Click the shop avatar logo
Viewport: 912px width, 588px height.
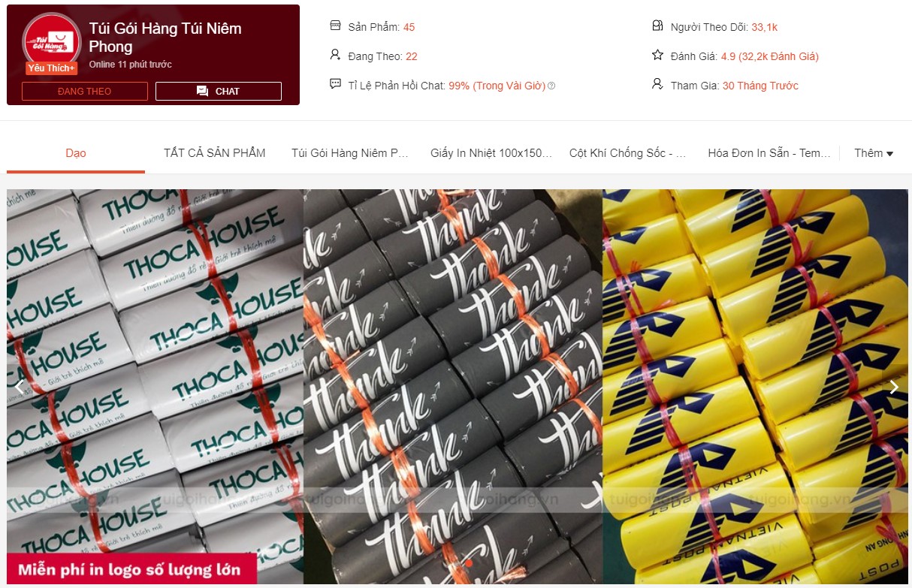pyautogui.click(x=51, y=41)
